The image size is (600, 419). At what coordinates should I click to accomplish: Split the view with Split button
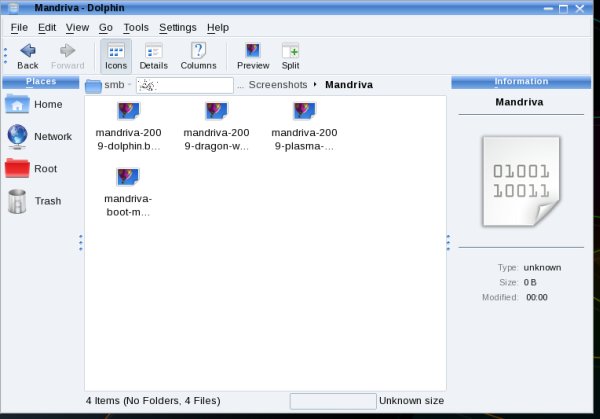click(x=290, y=55)
